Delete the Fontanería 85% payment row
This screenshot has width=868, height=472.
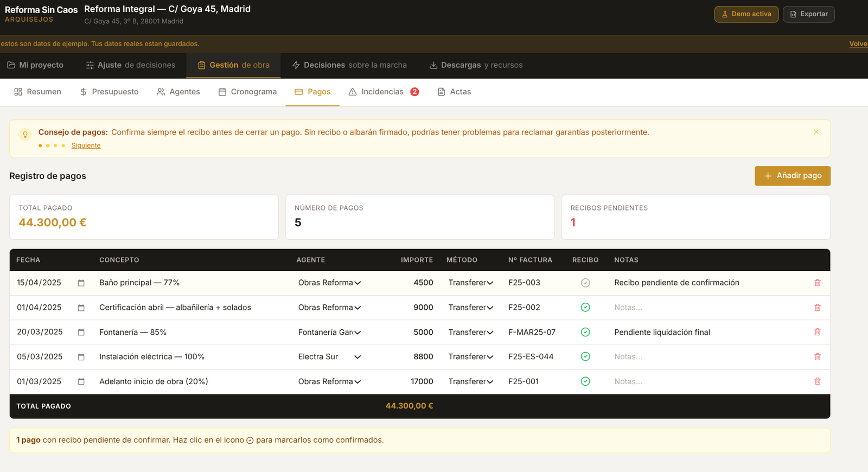(x=818, y=332)
